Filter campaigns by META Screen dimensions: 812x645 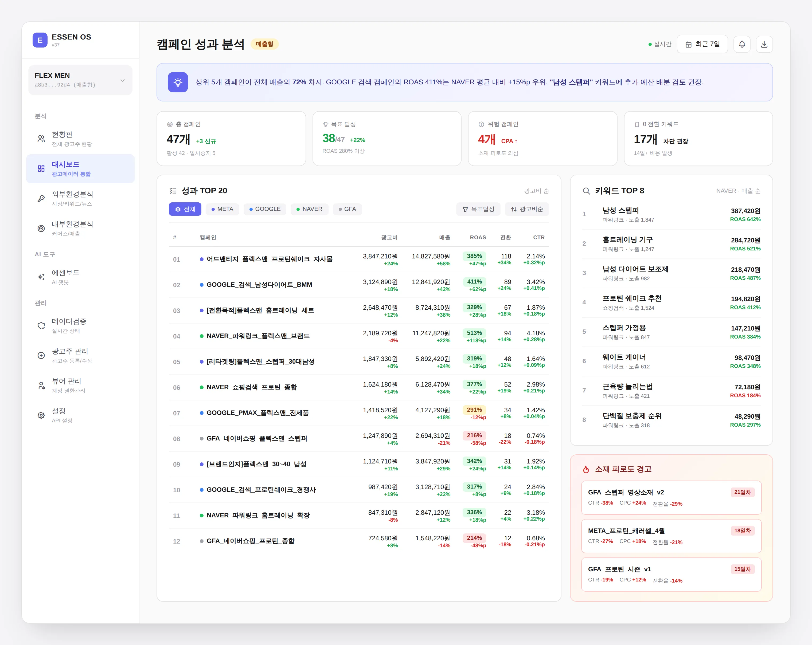click(222, 209)
